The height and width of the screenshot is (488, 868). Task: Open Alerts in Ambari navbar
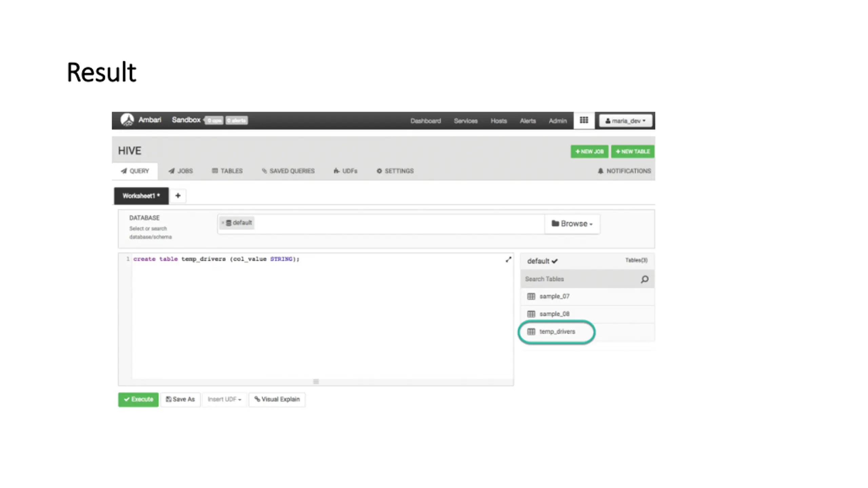tap(528, 121)
